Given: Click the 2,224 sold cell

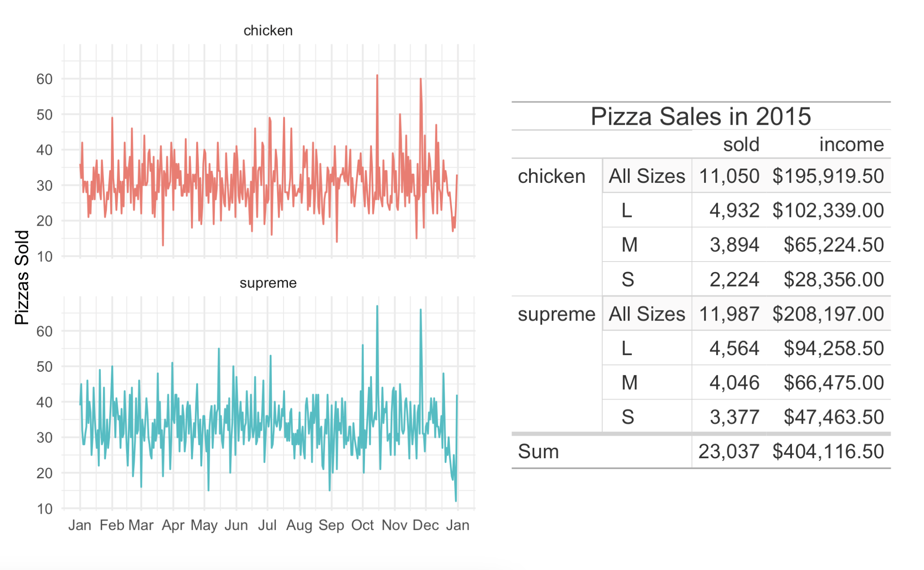Looking at the screenshot, I should click(734, 280).
